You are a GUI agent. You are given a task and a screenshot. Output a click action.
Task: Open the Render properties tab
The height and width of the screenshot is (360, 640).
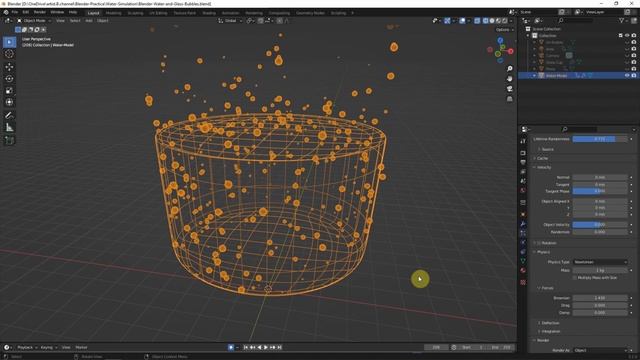(523, 153)
